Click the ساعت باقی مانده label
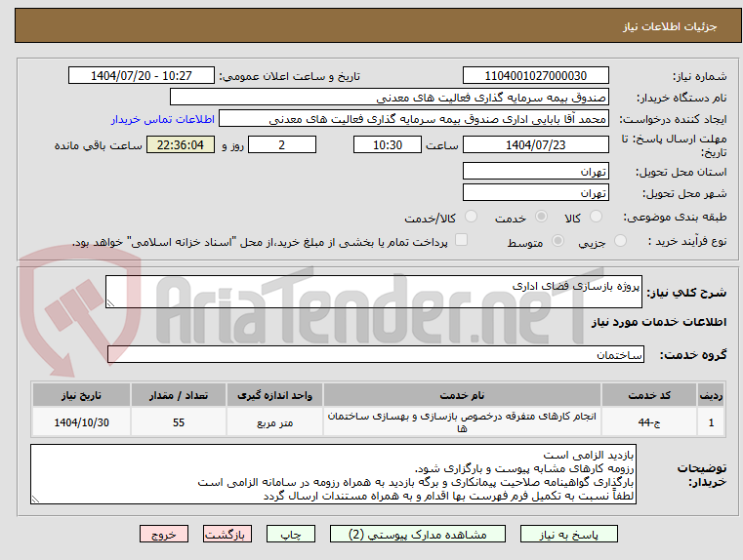 pos(98,145)
